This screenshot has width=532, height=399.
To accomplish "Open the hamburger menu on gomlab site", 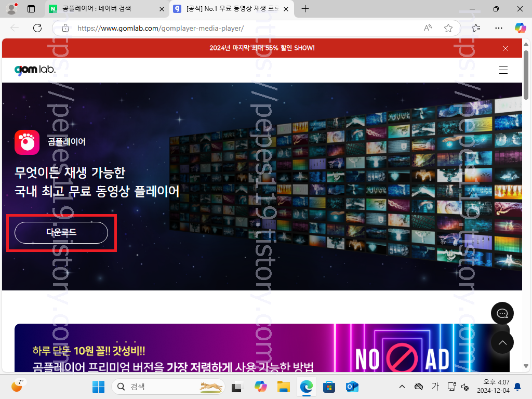I will click(503, 70).
